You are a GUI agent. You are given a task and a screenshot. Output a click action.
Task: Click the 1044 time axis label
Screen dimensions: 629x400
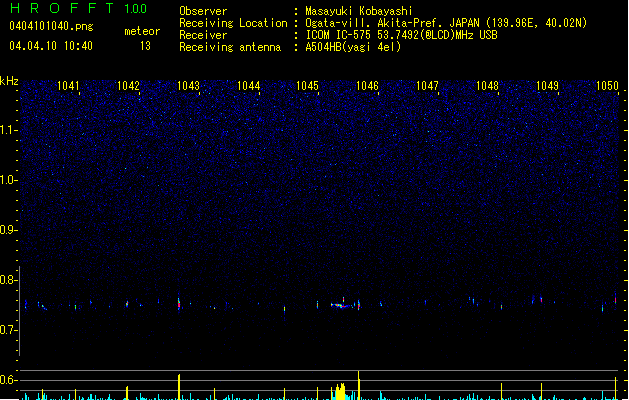pos(248,86)
